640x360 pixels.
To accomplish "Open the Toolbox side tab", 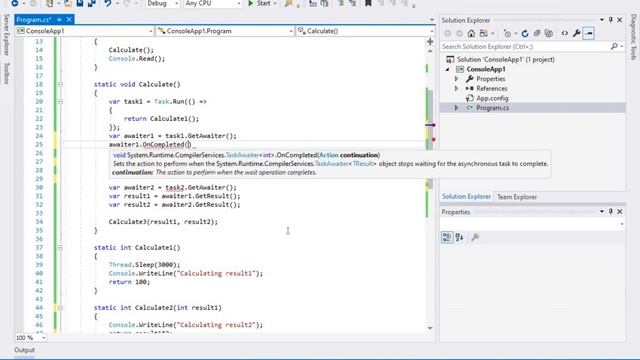I will click(x=6, y=73).
